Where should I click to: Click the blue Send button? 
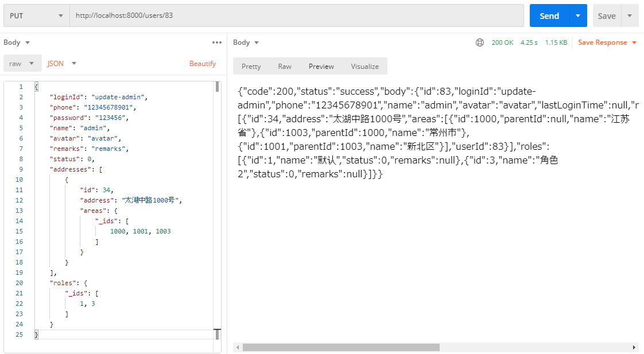(x=549, y=16)
